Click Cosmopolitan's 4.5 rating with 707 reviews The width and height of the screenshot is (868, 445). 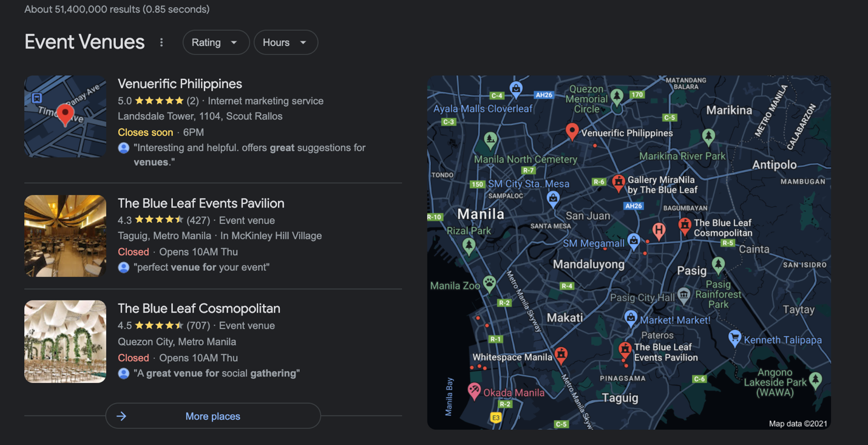tap(163, 325)
